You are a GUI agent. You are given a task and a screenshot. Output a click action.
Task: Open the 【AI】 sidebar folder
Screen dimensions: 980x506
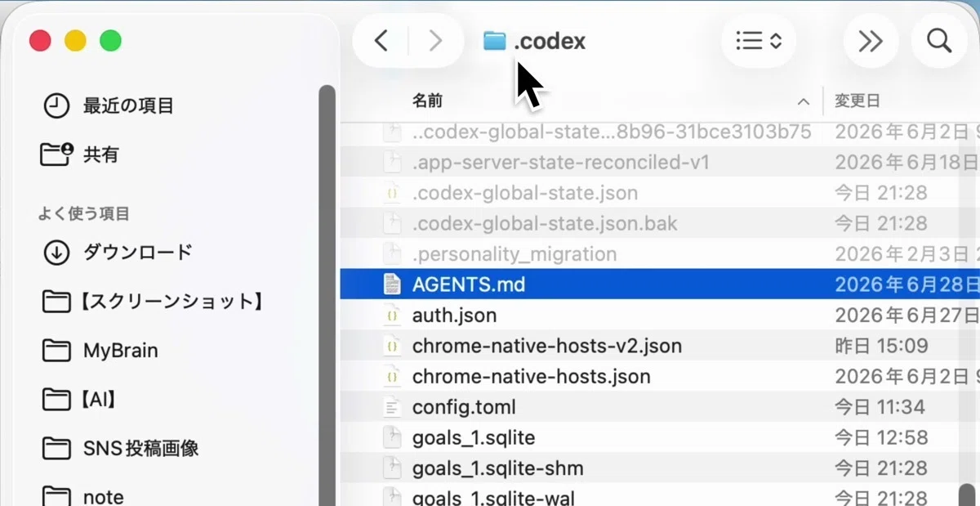(x=98, y=400)
